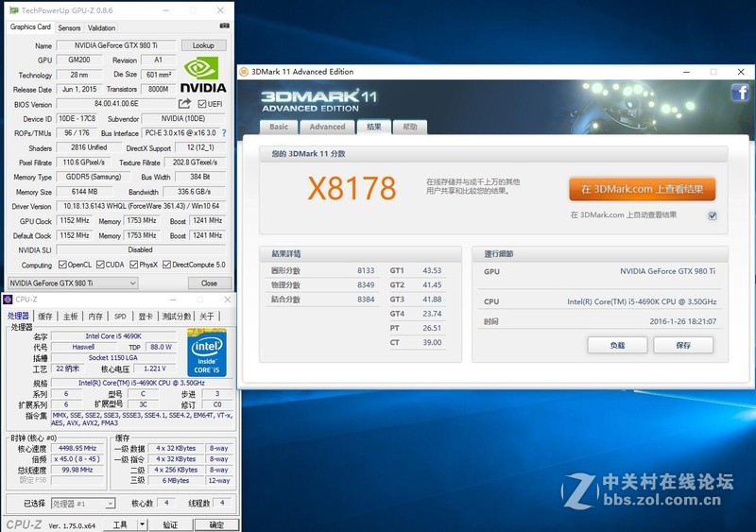The width and height of the screenshot is (756, 532).
Task: Click the Facebook icon in 3DMark 11
Action: click(740, 92)
